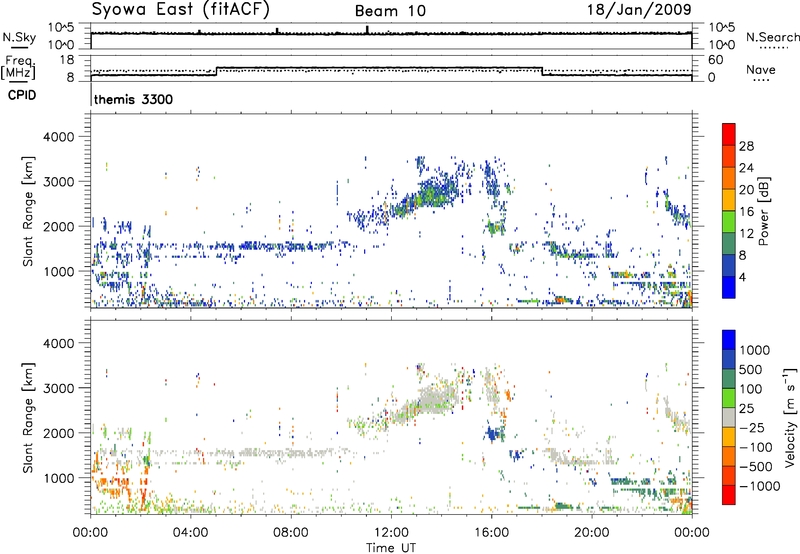Click the 'Freq. [MHz]' axis label

point(18,67)
